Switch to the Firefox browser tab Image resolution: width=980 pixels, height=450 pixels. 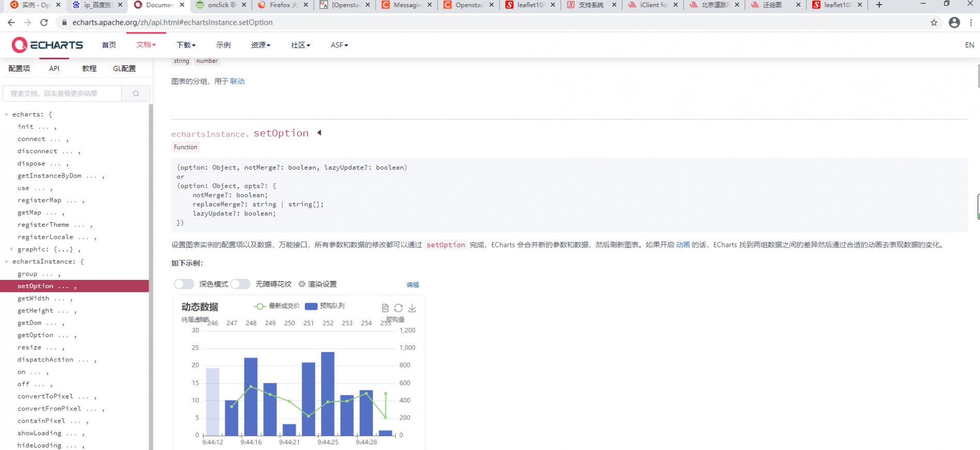[283, 5]
